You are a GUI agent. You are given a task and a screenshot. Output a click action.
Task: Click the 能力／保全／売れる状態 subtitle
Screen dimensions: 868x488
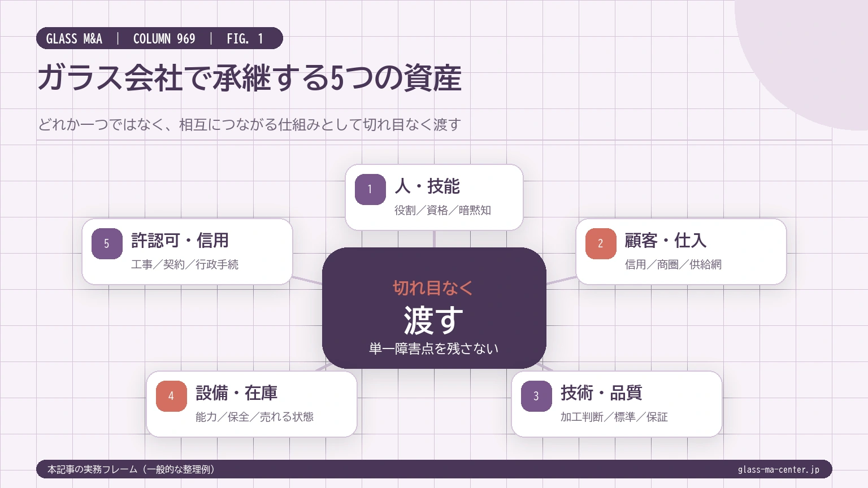click(254, 417)
